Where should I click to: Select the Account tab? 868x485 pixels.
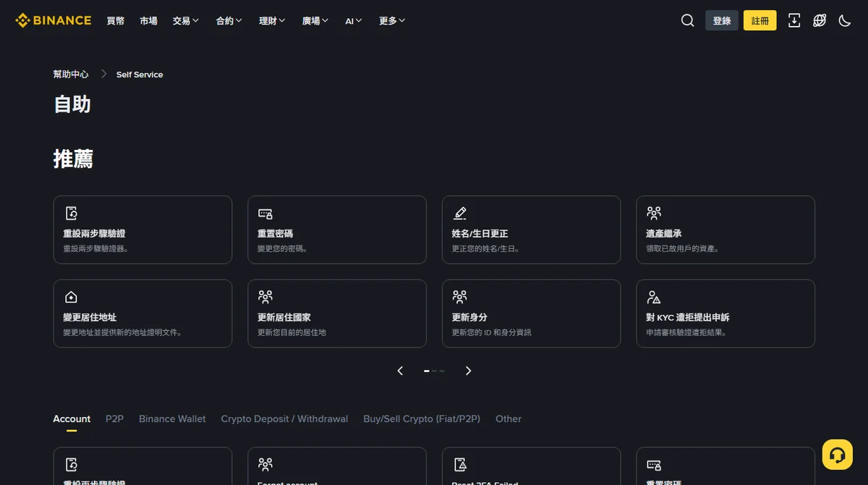[72, 418]
